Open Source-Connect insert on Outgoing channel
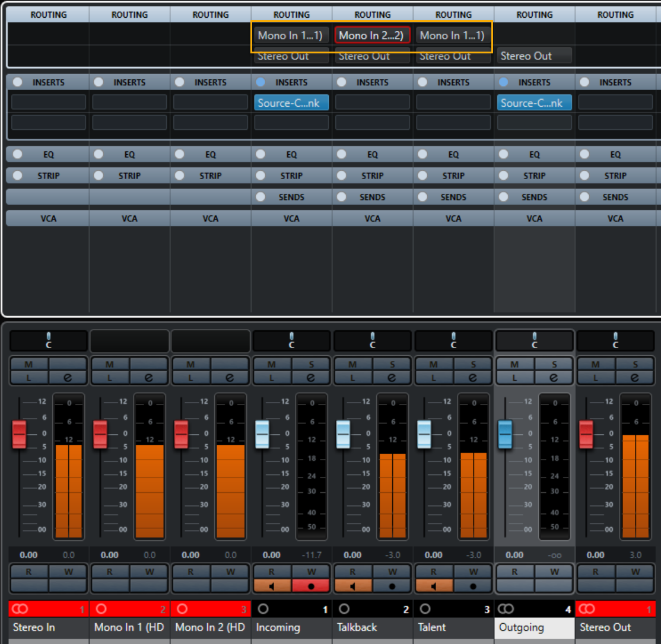This screenshot has height=644, width=661. coord(534,103)
